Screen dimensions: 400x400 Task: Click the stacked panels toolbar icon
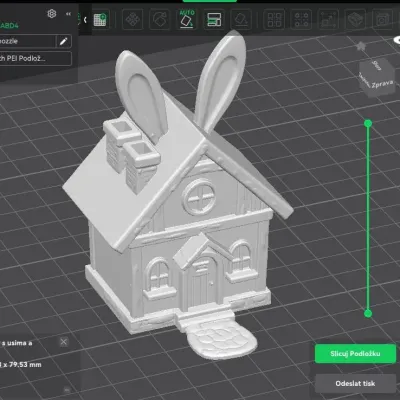(214, 20)
